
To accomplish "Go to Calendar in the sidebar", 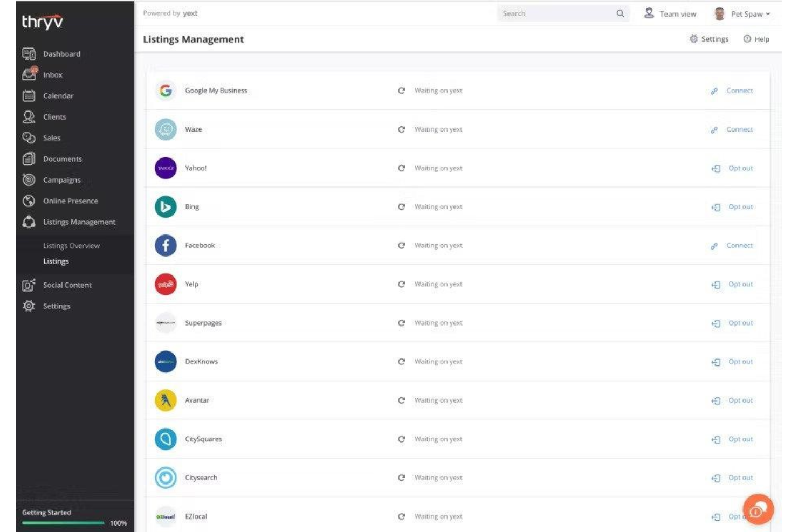I will pyautogui.click(x=58, y=96).
